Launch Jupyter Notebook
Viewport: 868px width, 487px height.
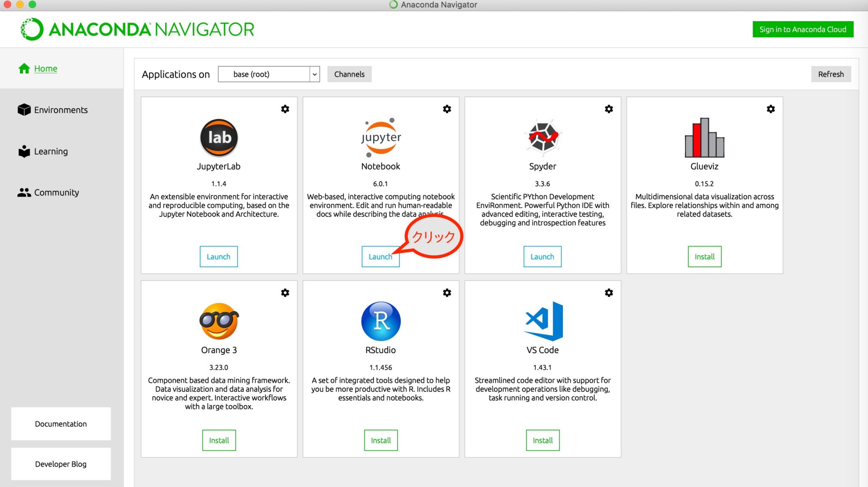[380, 256]
